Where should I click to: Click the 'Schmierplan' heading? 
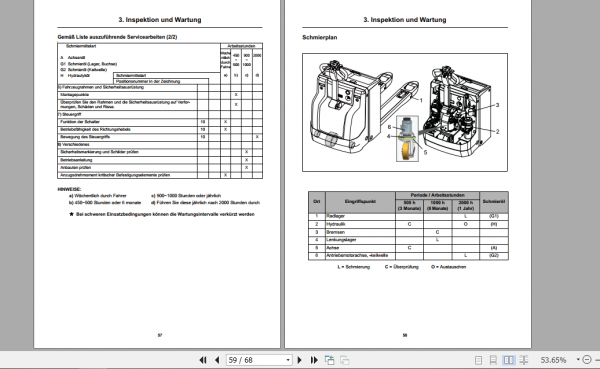(320, 38)
